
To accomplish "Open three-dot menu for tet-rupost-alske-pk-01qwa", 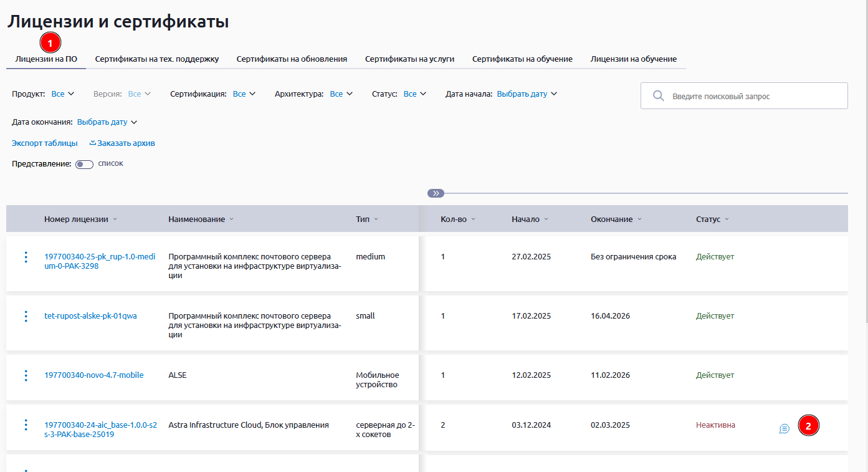I will pyautogui.click(x=26, y=316).
